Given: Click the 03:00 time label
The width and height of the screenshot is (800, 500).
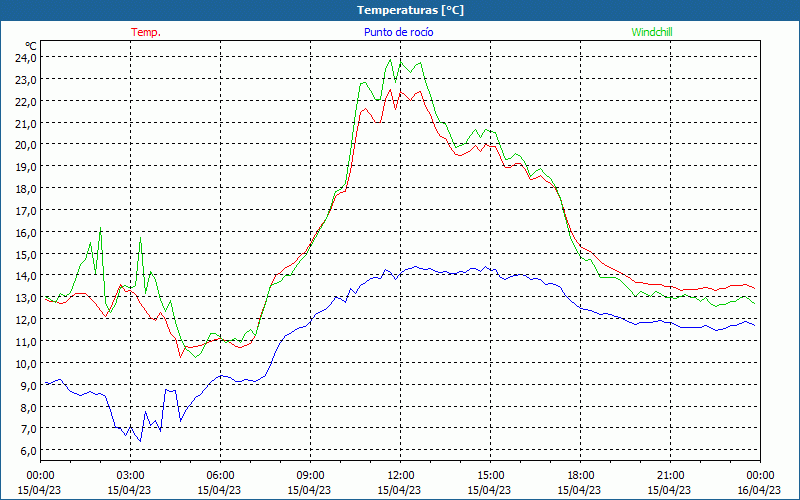Looking at the screenshot, I should pos(130,476).
